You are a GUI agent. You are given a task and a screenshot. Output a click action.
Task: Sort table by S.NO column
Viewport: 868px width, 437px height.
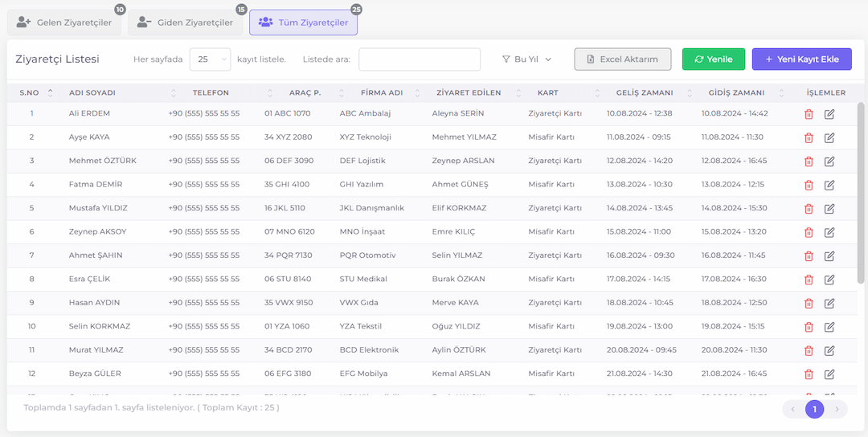[x=30, y=93]
